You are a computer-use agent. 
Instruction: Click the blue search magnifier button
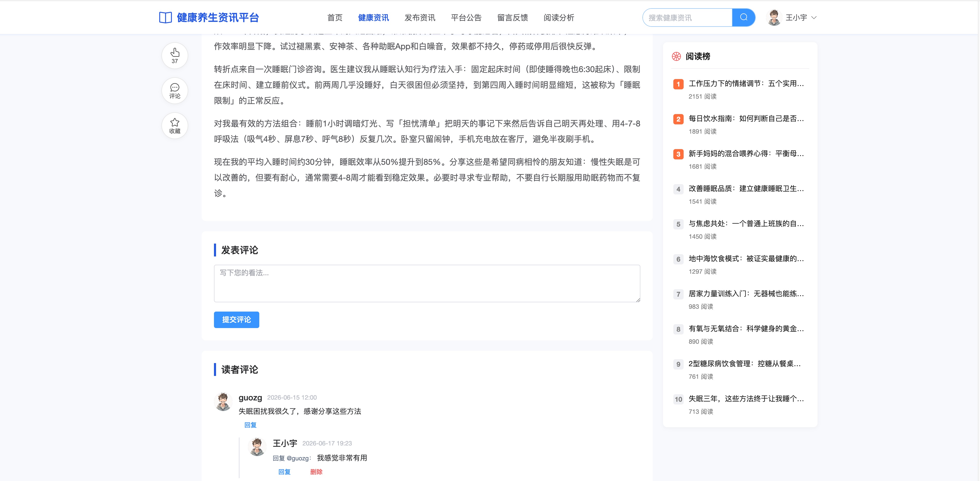pos(743,18)
